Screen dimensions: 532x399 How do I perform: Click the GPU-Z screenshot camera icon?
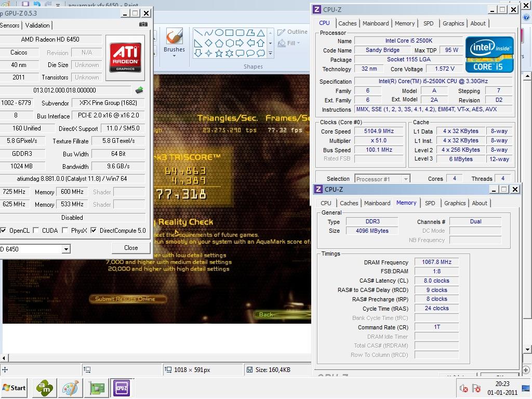click(x=143, y=24)
